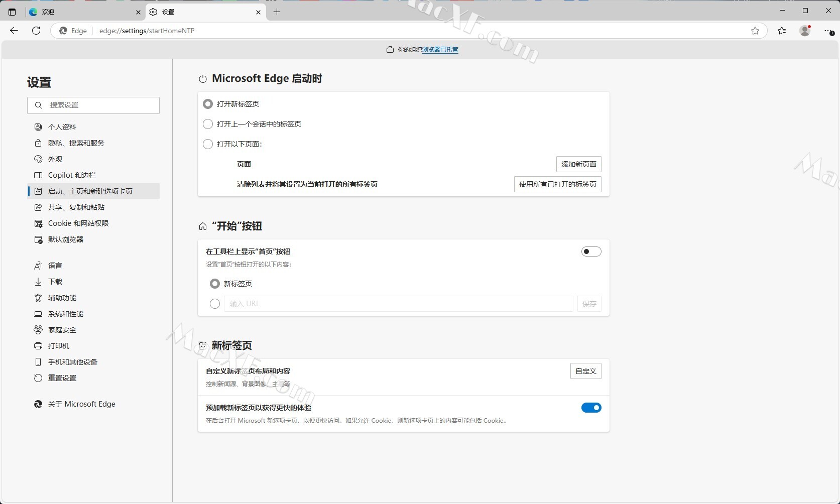Viewport: 840px width, 504px height.
Task: Open 重置设置 page
Action: coord(93,378)
